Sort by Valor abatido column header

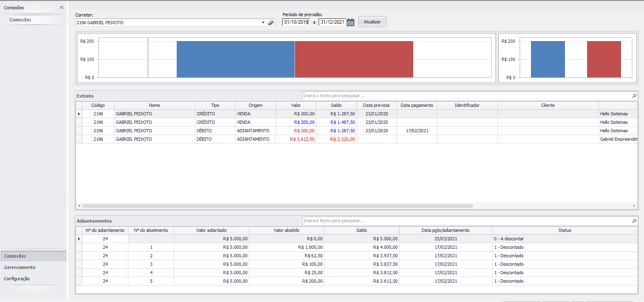(286, 230)
